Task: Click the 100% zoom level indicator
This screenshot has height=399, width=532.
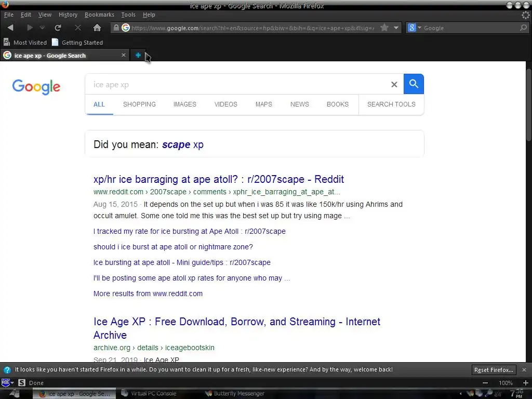Action: click(506, 383)
